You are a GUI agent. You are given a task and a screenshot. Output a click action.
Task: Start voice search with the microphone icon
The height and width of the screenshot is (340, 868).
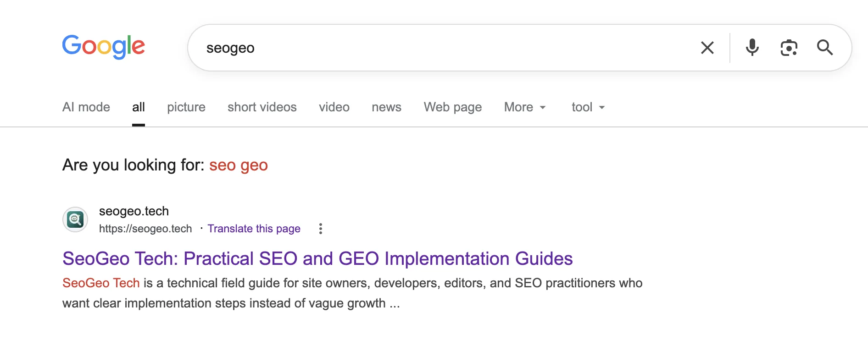752,48
